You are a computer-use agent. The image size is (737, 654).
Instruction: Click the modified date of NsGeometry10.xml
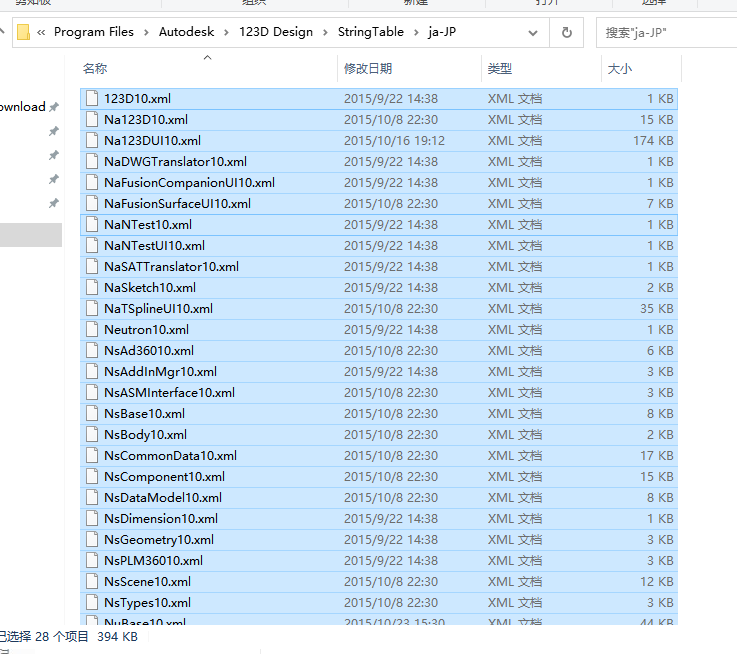pos(391,540)
